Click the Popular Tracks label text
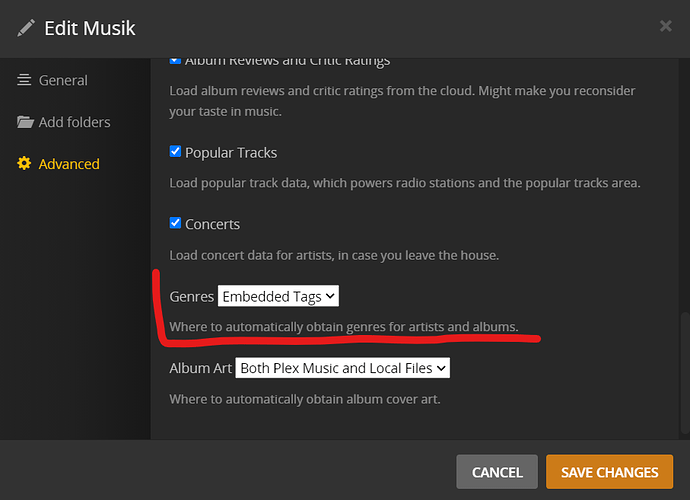 pyautogui.click(x=231, y=153)
